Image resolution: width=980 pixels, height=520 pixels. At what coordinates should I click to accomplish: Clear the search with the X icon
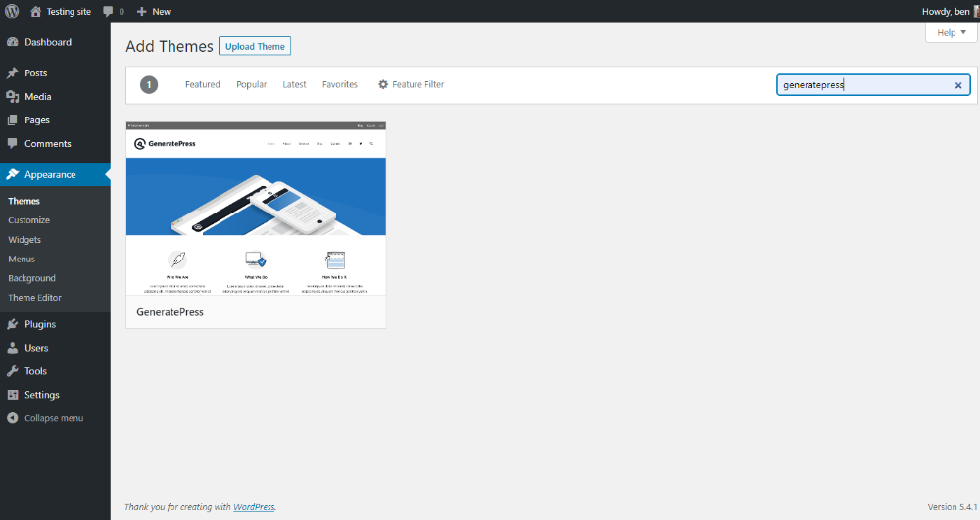[958, 85]
